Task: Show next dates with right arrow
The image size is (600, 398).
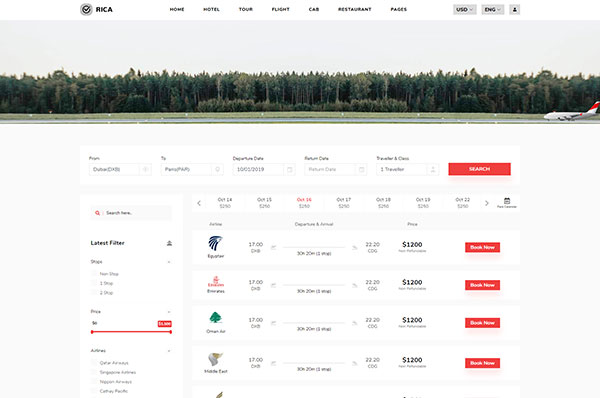Action: (x=487, y=203)
